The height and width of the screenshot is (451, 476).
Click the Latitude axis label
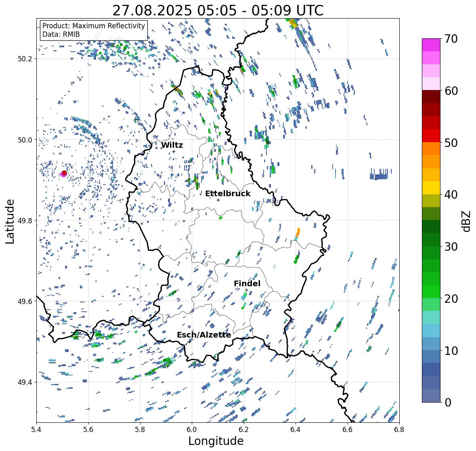[10, 221]
